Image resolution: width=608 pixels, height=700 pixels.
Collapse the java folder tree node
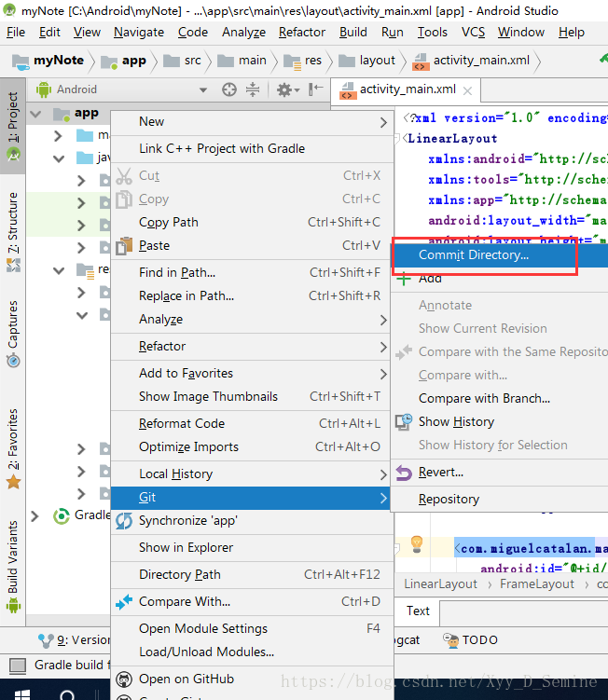[x=59, y=158]
